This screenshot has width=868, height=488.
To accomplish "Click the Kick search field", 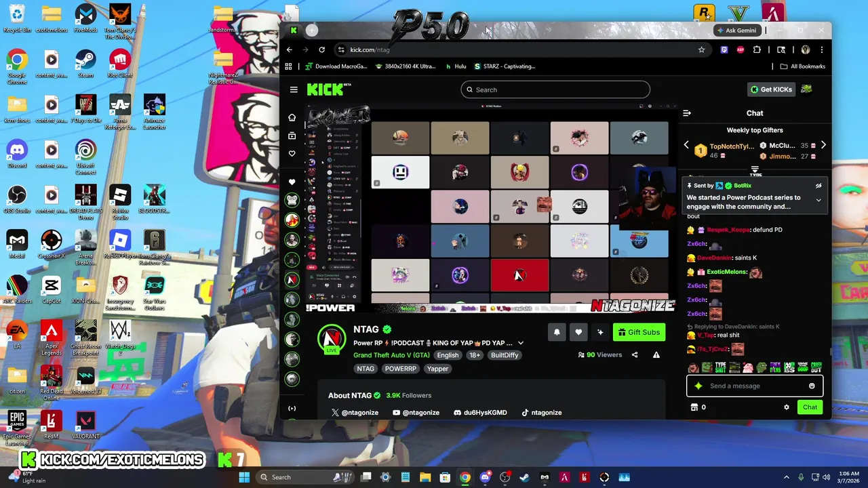I will pyautogui.click(x=555, y=89).
